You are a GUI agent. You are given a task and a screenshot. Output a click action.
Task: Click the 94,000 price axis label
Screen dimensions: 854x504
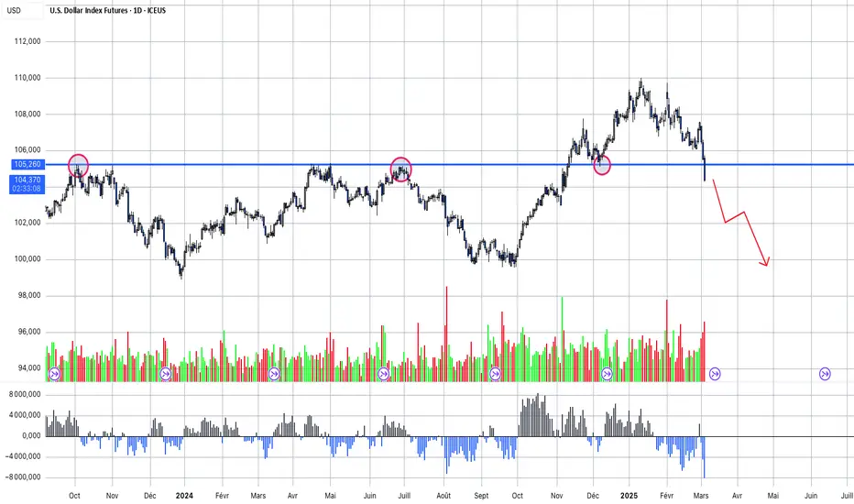29,367
